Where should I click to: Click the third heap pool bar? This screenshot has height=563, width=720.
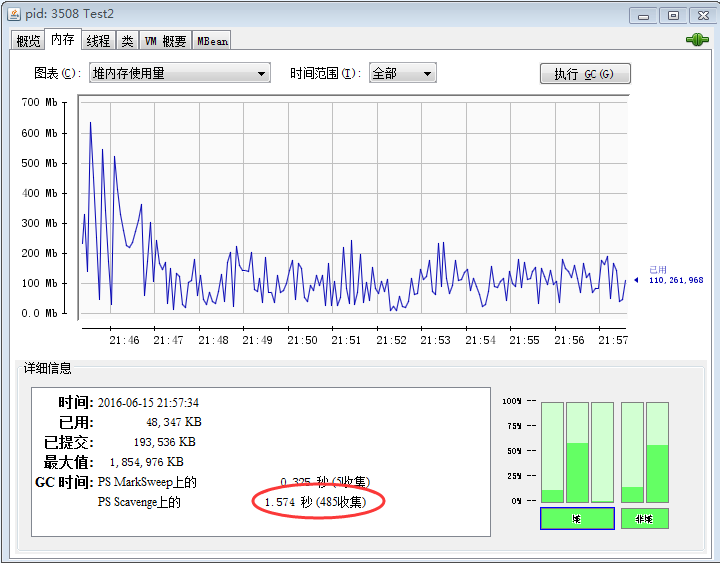click(x=602, y=452)
